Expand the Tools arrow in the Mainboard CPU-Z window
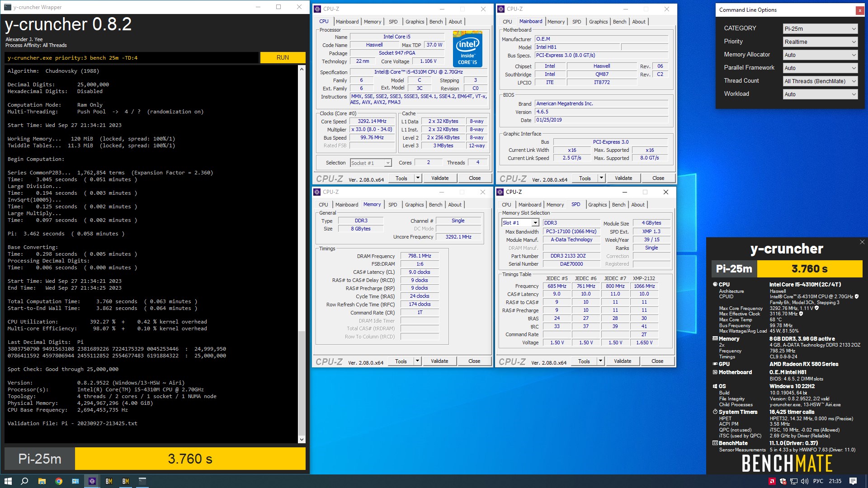The image size is (868, 488). point(602,178)
